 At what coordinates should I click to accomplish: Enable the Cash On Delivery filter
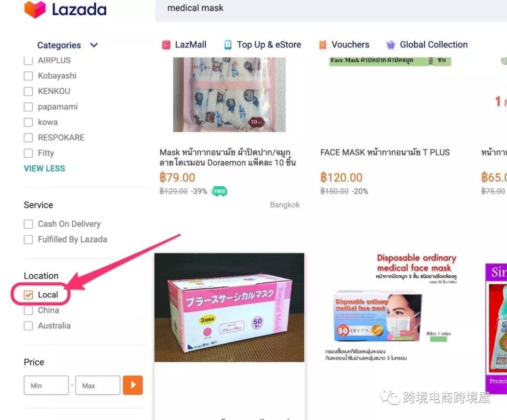pyautogui.click(x=29, y=224)
